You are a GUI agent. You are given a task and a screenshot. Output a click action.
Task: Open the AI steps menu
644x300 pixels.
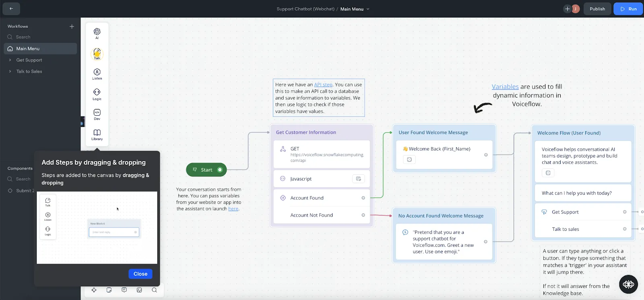(97, 33)
